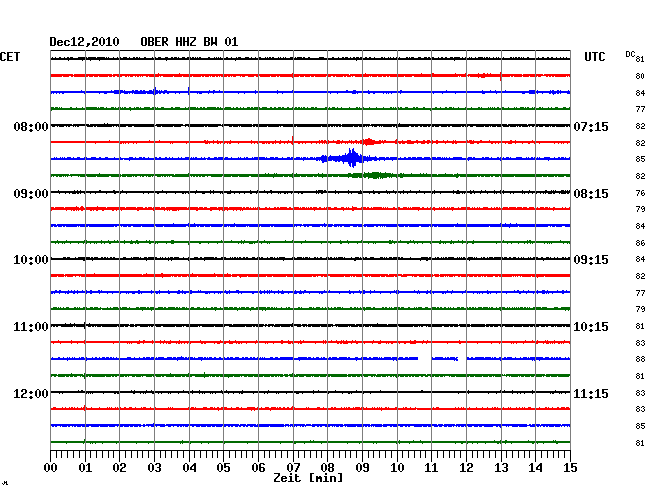Click the 11:15 UTC time label
The height and width of the screenshot is (494, 650).
tap(591, 393)
